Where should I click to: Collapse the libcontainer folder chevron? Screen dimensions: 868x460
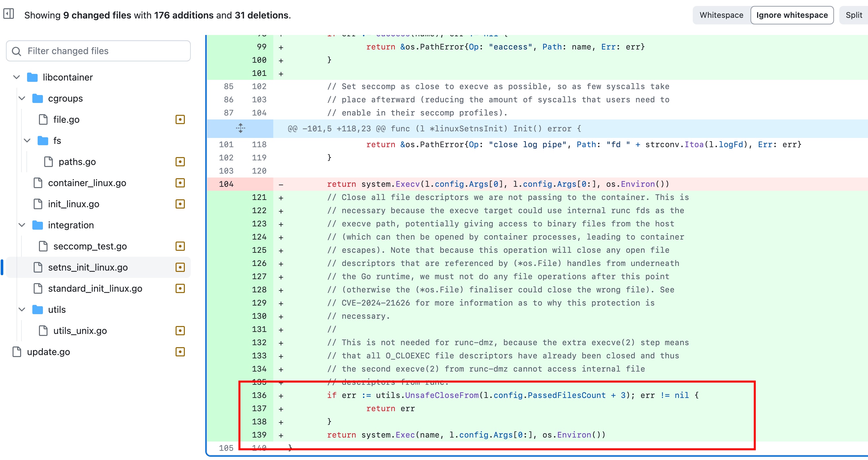(17, 77)
